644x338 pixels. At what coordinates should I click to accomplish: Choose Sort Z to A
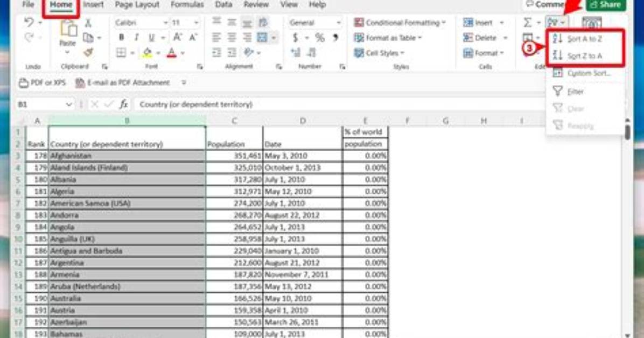585,56
